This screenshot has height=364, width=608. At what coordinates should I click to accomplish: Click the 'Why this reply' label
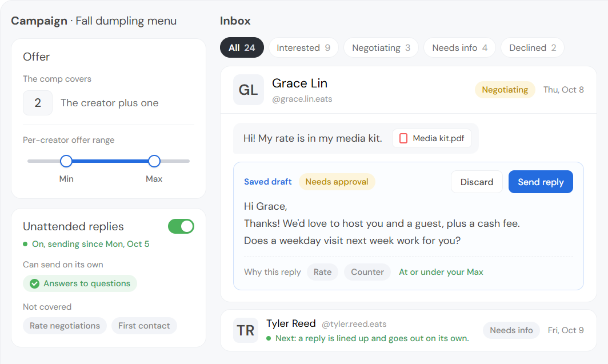click(x=272, y=272)
